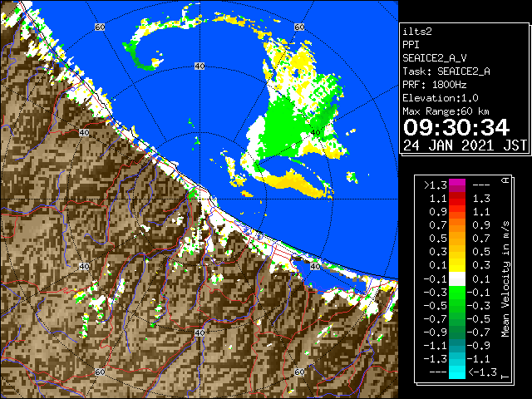The image size is (532, 399).
Task: Select the white near-zero band in the color bar
Action: pos(457,279)
